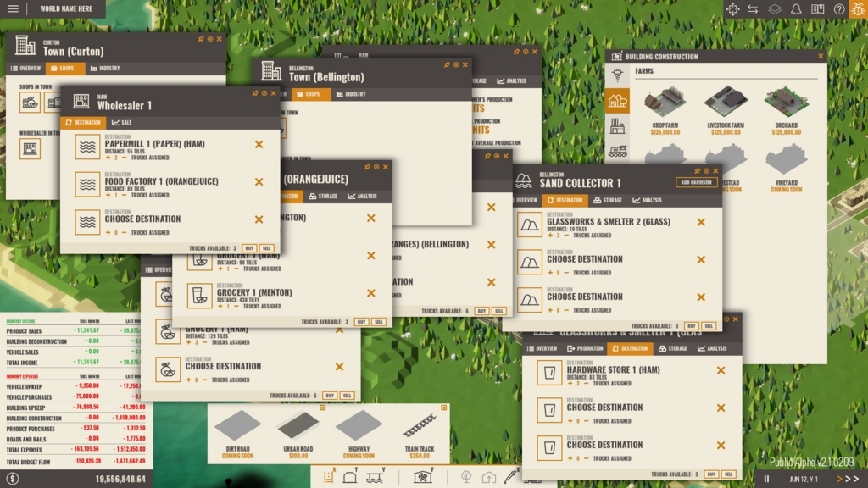Add a truck to Glassworks & Smelter 2 destination
The height and width of the screenshot is (488, 868).
[x=550, y=236]
